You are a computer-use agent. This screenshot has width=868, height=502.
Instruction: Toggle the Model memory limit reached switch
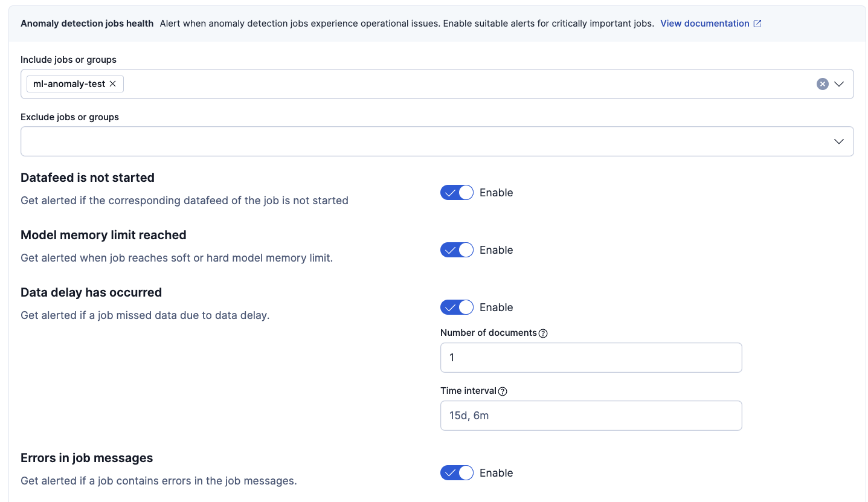457,249
